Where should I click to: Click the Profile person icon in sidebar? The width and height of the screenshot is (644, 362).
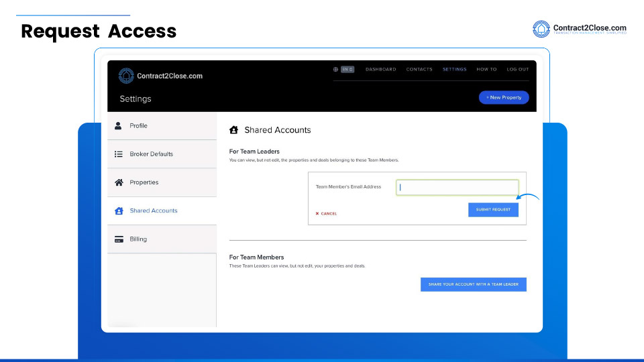pos(119,125)
